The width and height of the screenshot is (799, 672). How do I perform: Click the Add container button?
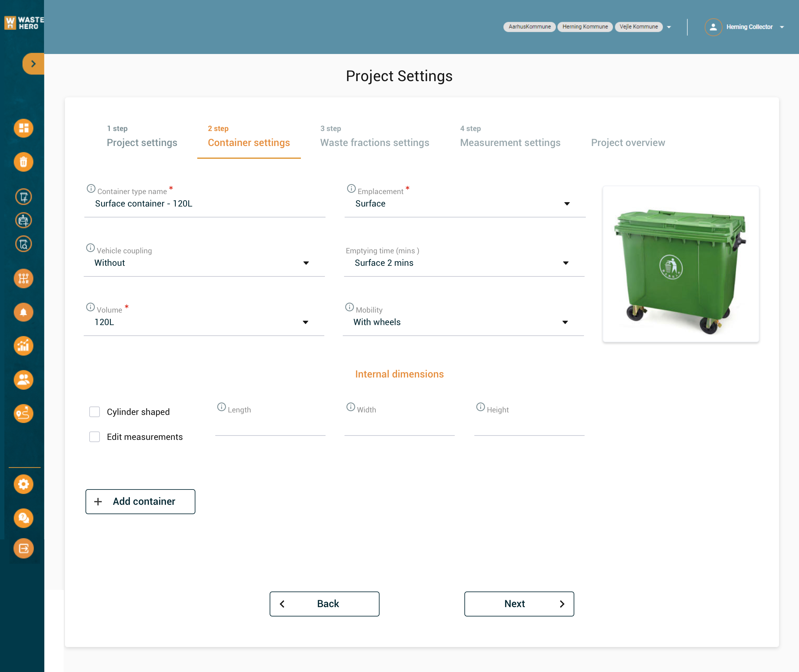point(140,502)
